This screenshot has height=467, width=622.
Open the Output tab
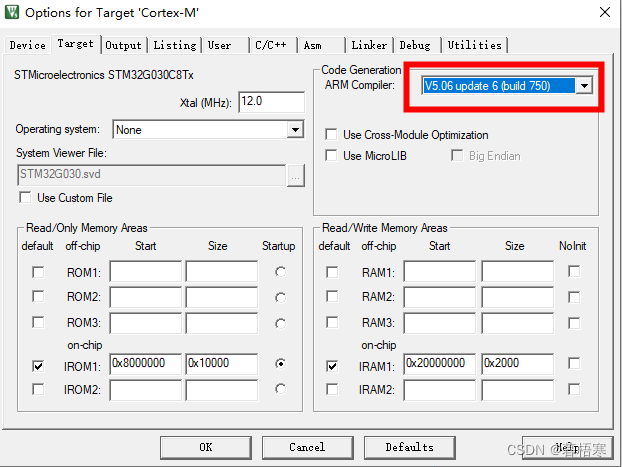coord(123,45)
